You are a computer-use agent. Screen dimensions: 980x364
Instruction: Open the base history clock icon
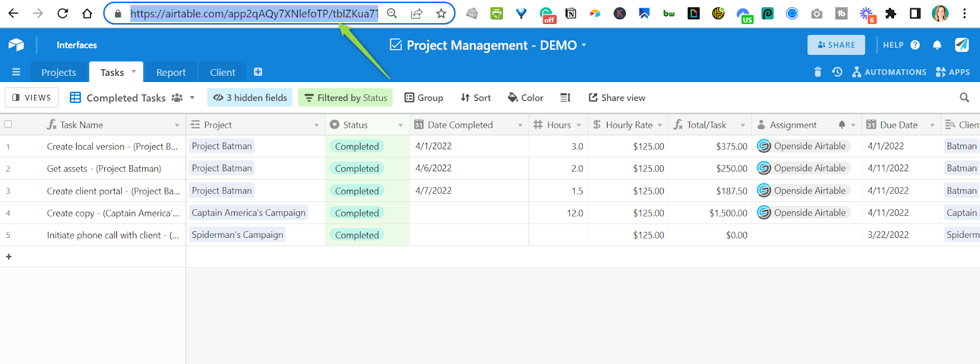pos(837,72)
